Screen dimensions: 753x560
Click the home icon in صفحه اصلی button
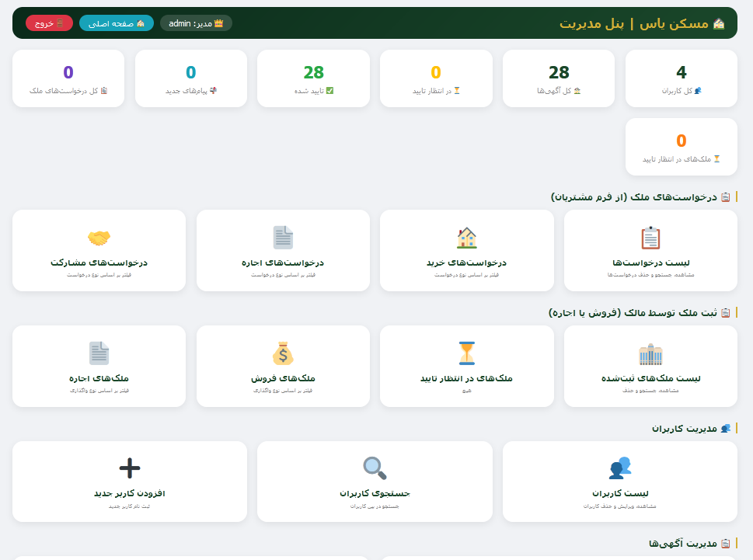[140, 23]
